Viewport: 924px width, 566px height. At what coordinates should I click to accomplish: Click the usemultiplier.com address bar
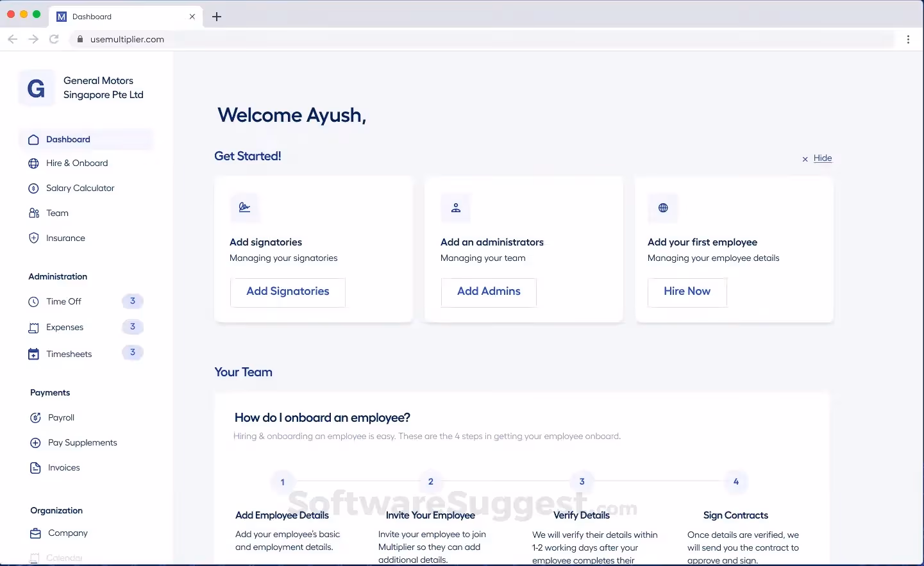[x=481, y=39]
